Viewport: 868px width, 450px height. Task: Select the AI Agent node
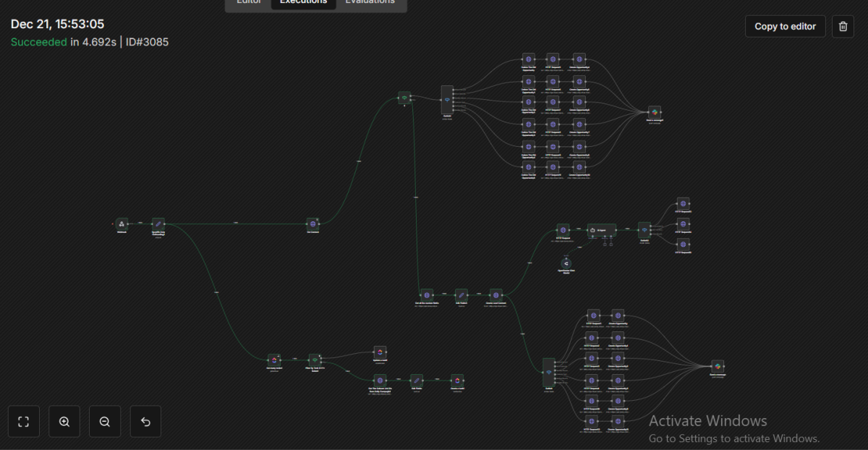tap(601, 230)
